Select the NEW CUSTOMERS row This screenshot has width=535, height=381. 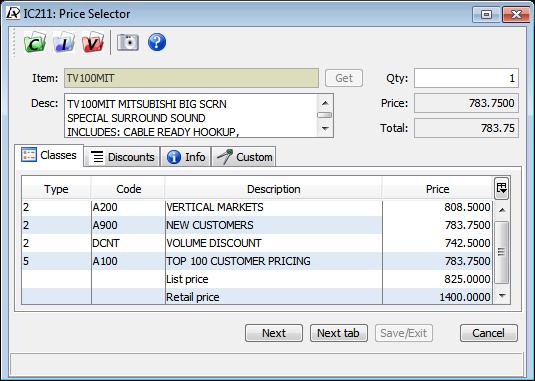point(257,225)
